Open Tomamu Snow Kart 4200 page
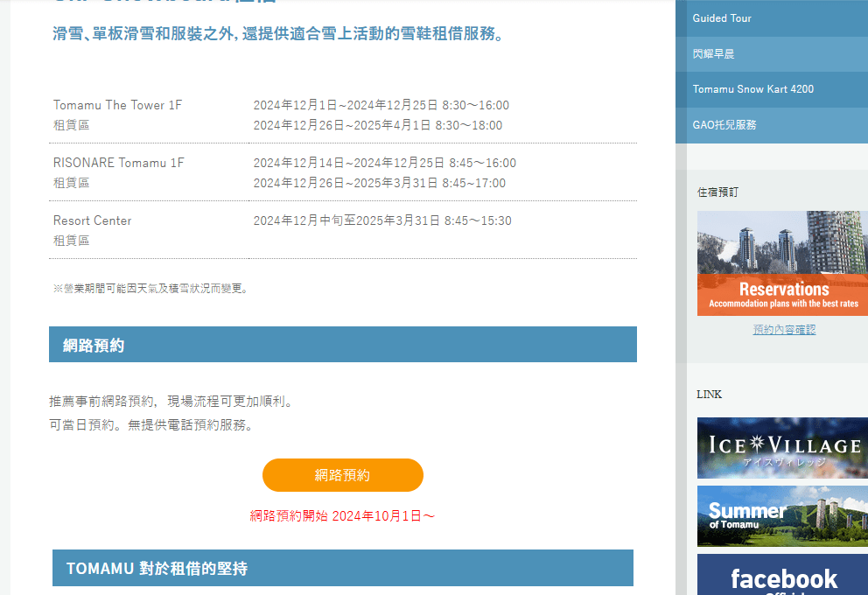 [752, 89]
